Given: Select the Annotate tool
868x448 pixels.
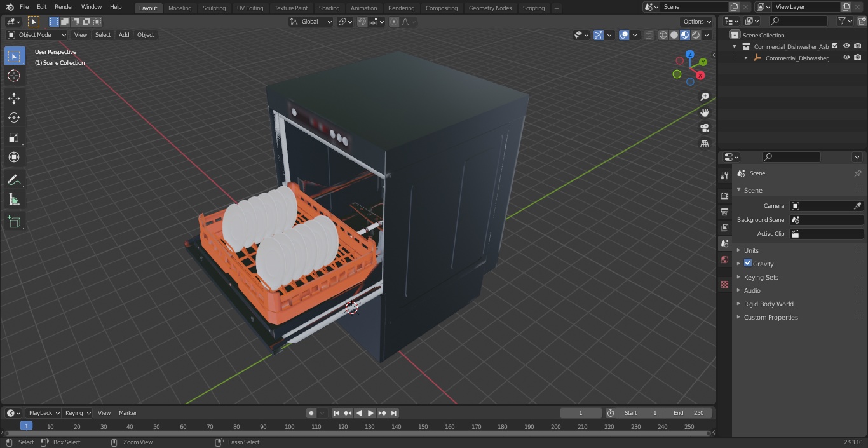Looking at the screenshot, I should coord(14,180).
